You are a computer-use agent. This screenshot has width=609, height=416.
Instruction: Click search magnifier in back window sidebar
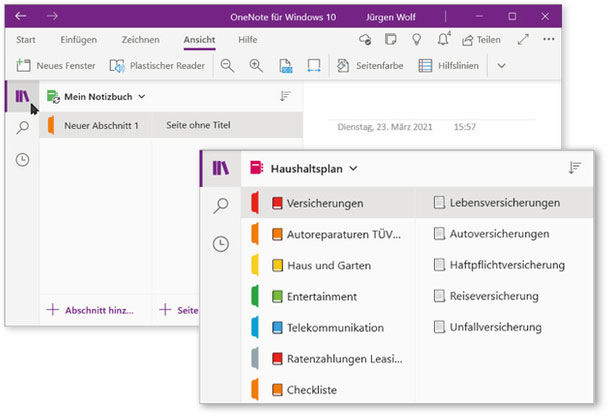point(23,127)
